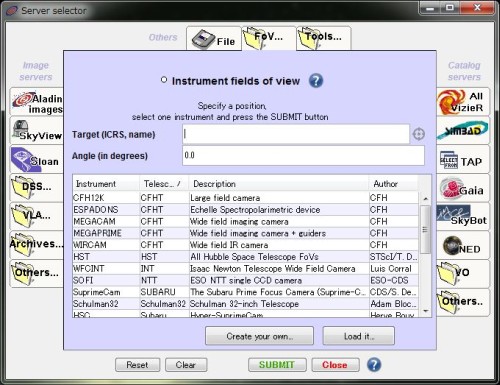Screen dimensions: 500x385
Task: Open the Tools... tab
Action: (x=324, y=39)
